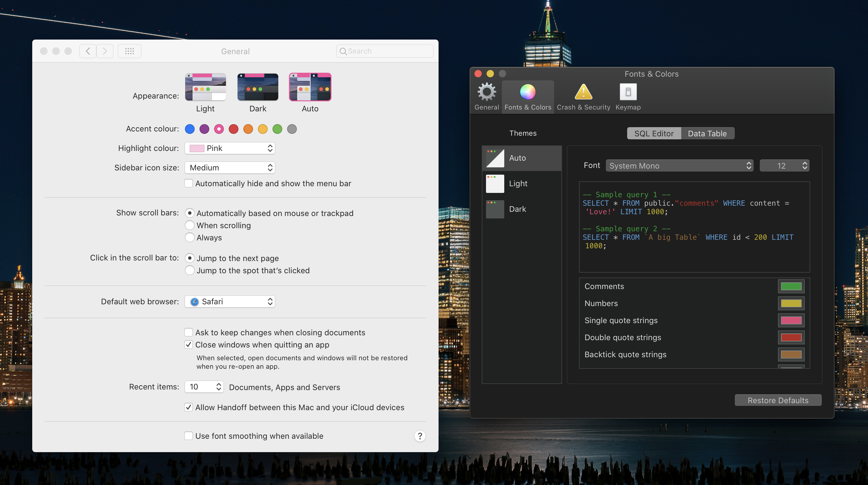Click the System Preferences Search field
The width and height of the screenshot is (868, 485).
385,51
